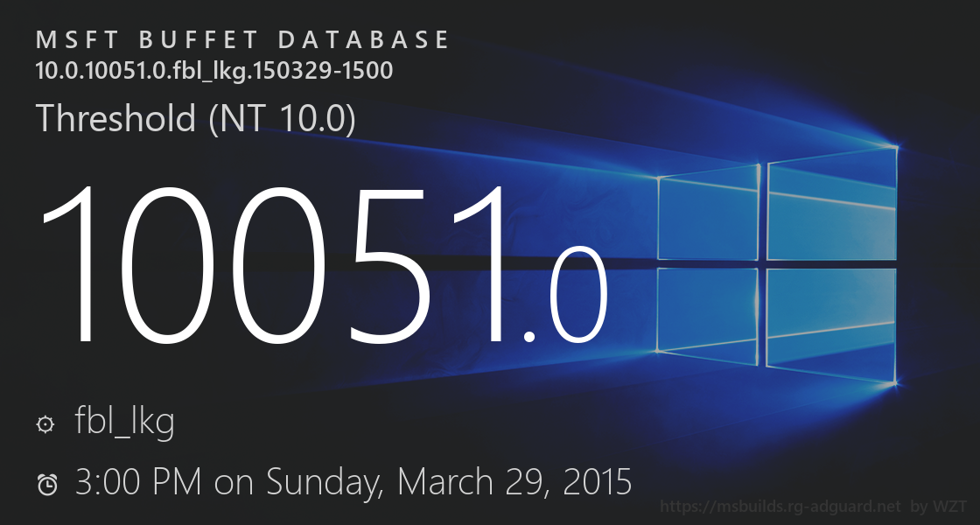The image size is (980, 525).
Task: Select the MSFT BUFFET DATABASE heading
Action: tap(242, 40)
